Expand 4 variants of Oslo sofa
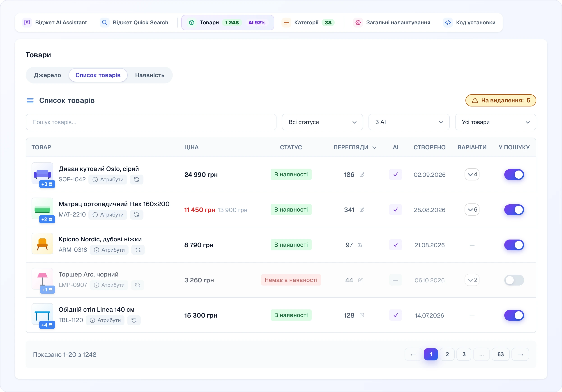 pyautogui.click(x=472, y=174)
